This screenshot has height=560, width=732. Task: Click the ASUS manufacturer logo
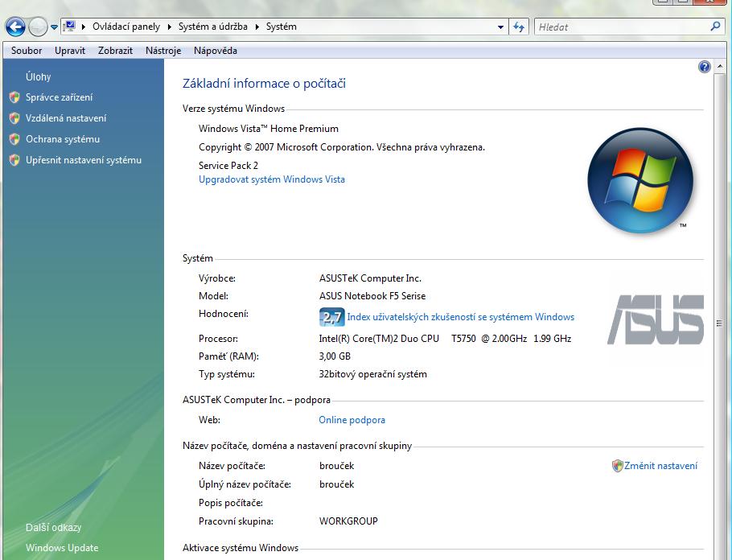[656, 320]
